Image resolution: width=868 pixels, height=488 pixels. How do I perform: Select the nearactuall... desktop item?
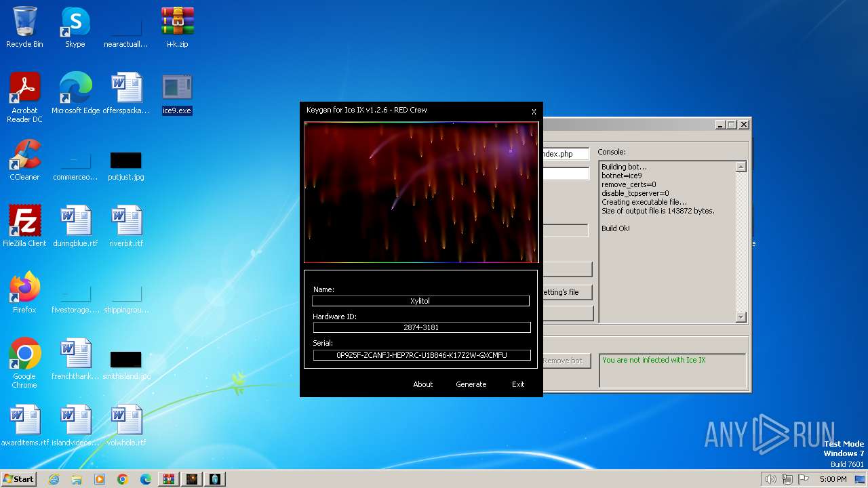point(126,33)
